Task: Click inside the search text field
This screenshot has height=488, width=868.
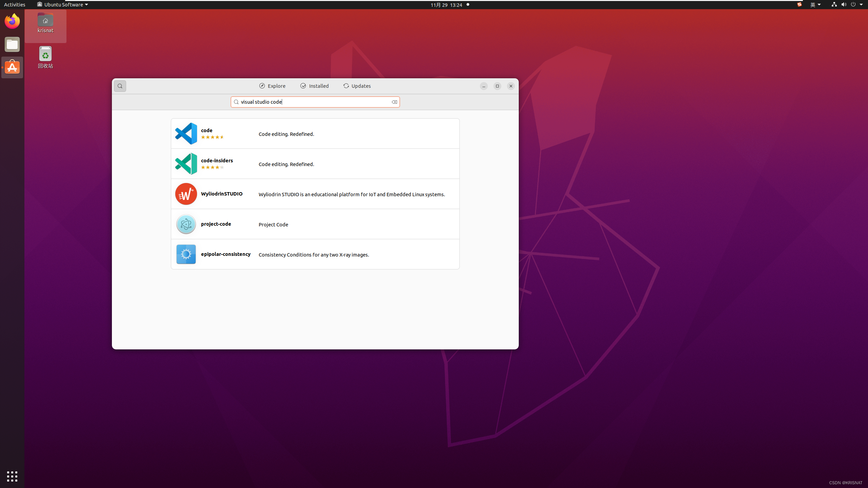Action: pyautogui.click(x=315, y=102)
